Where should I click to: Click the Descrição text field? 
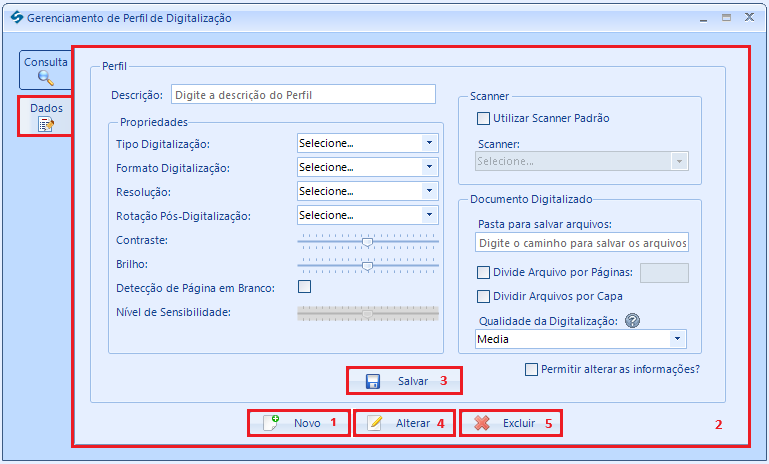tap(303, 95)
